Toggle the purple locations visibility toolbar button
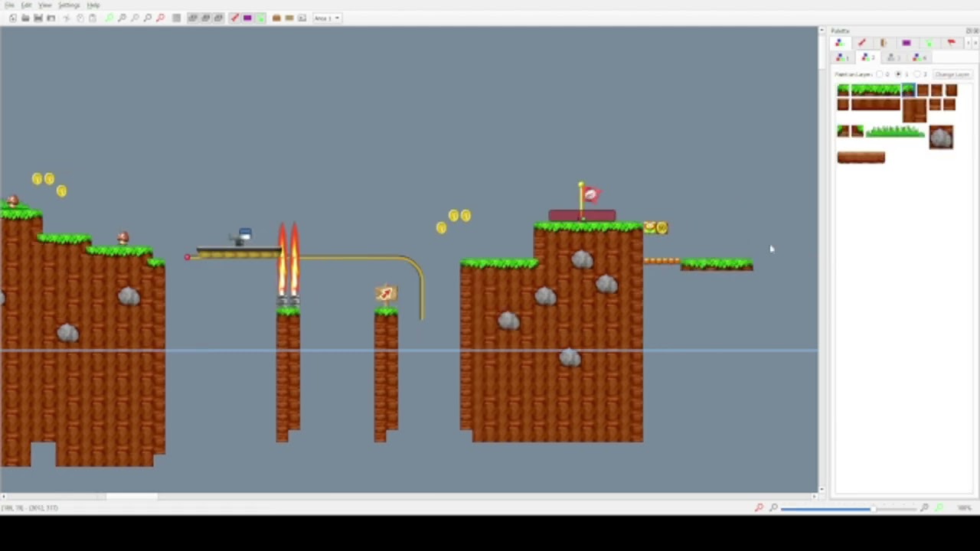 247,18
